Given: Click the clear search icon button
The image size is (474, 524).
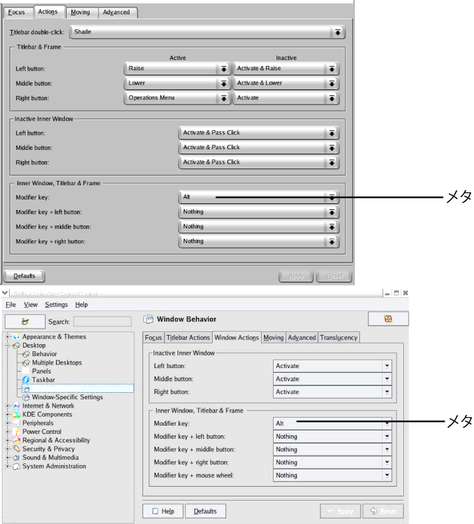Looking at the screenshot, I should point(25,321).
